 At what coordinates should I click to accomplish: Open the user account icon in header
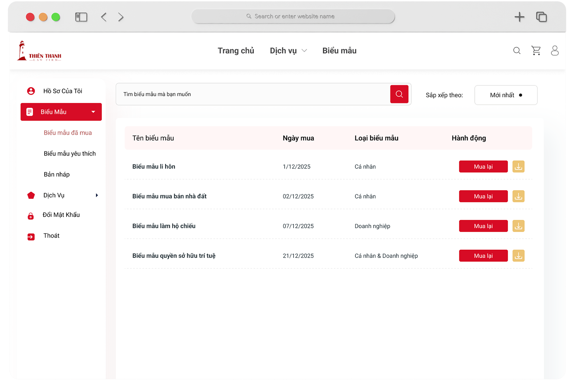pyautogui.click(x=554, y=51)
